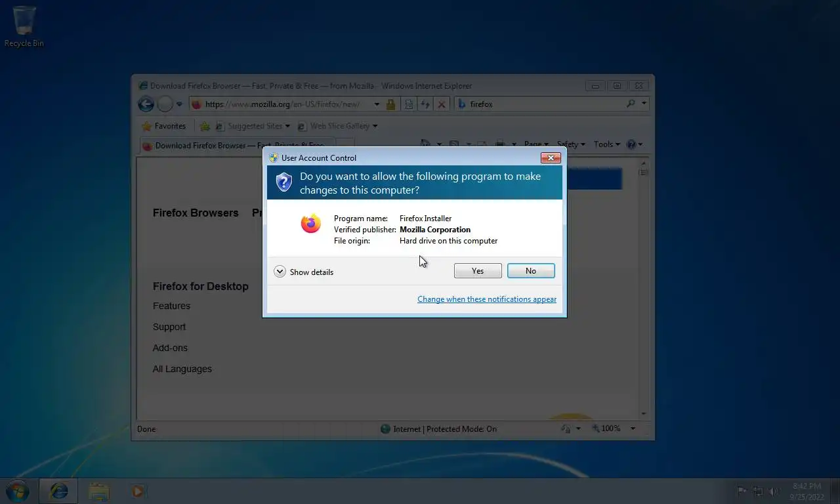The width and height of the screenshot is (840, 504).
Task: Click the Add to Favorites Bar icon
Action: point(205,126)
